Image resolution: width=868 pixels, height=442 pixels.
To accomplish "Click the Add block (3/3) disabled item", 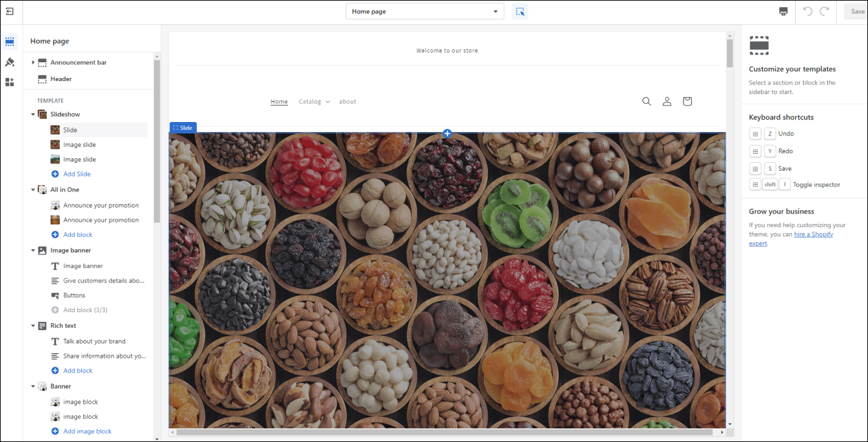I will tap(85, 310).
